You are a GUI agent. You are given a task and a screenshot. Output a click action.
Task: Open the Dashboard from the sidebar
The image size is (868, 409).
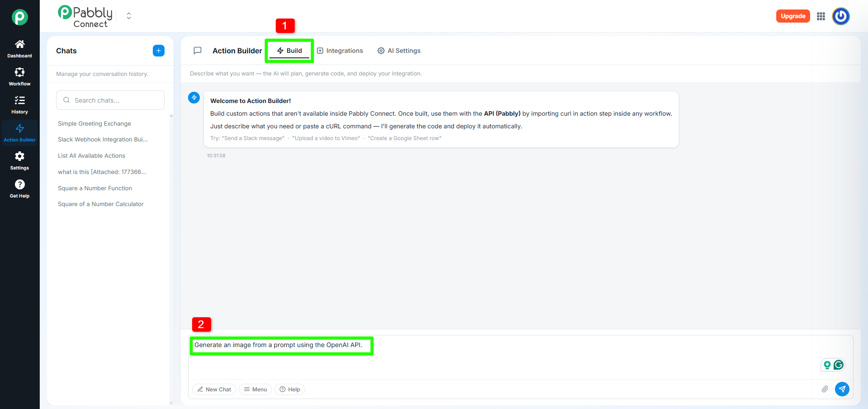pos(19,49)
